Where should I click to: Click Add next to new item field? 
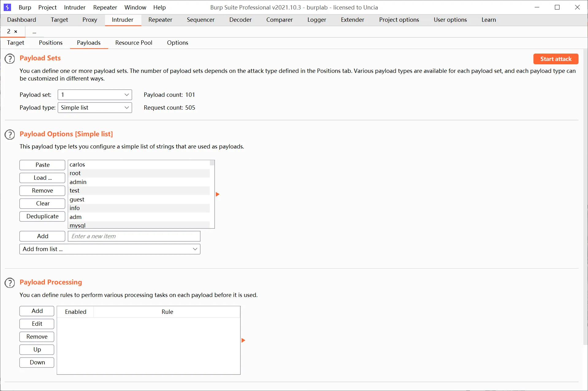[x=42, y=236]
